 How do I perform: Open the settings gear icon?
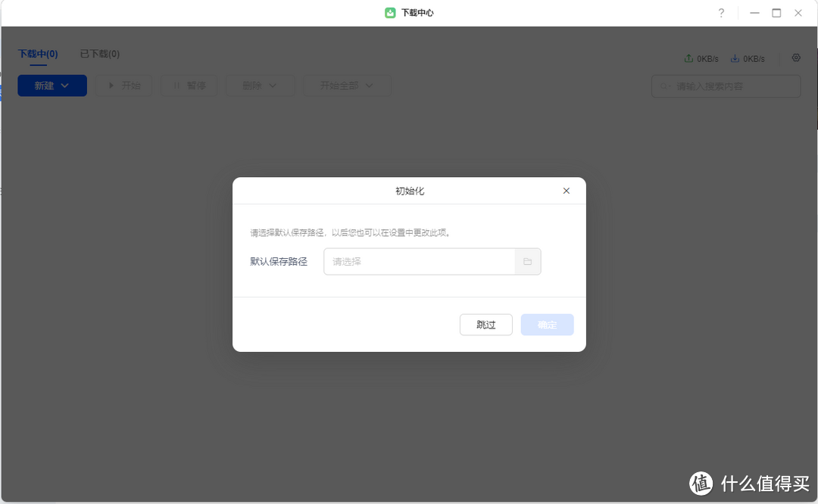796,58
